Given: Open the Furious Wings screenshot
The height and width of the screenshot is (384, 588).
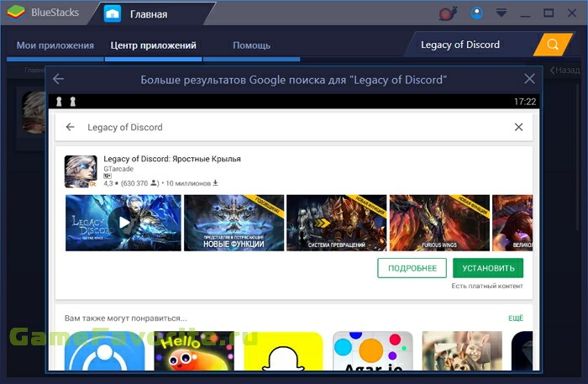Looking at the screenshot, I should pos(439,223).
